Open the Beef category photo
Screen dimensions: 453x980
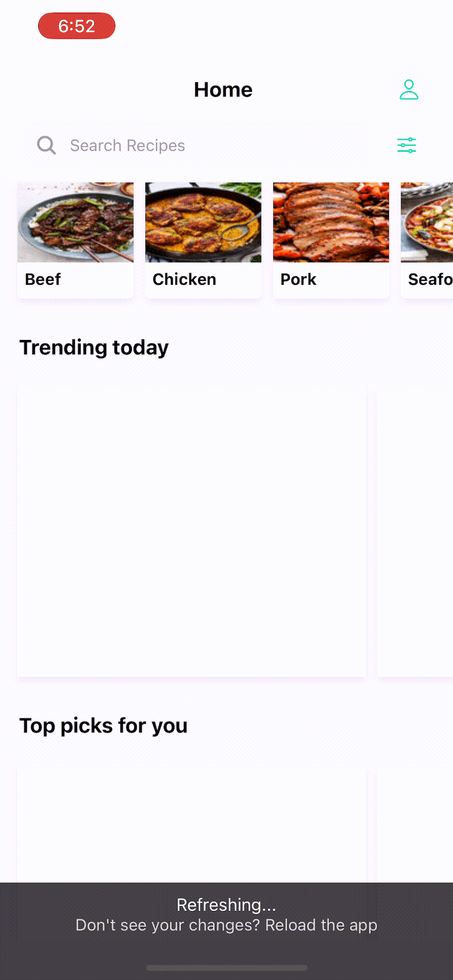tap(75, 223)
